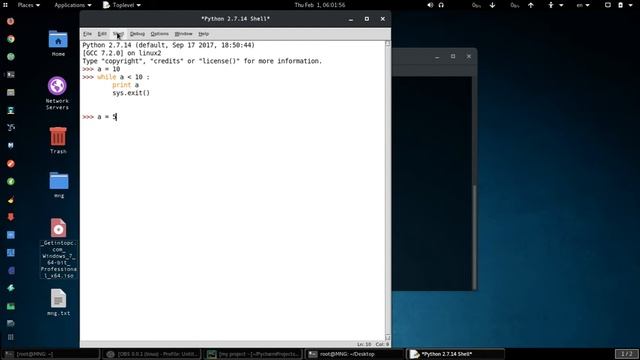Click the 'while a < 10 :' line

pos(123,77)
